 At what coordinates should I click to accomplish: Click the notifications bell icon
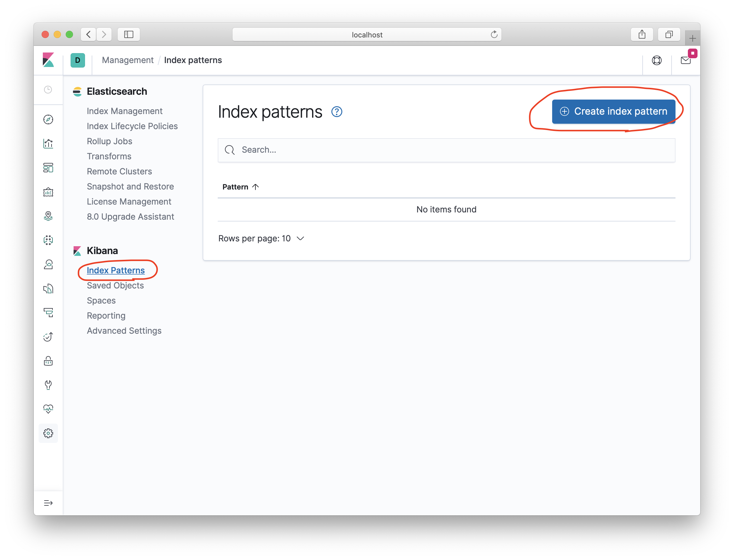pos(686,60)
